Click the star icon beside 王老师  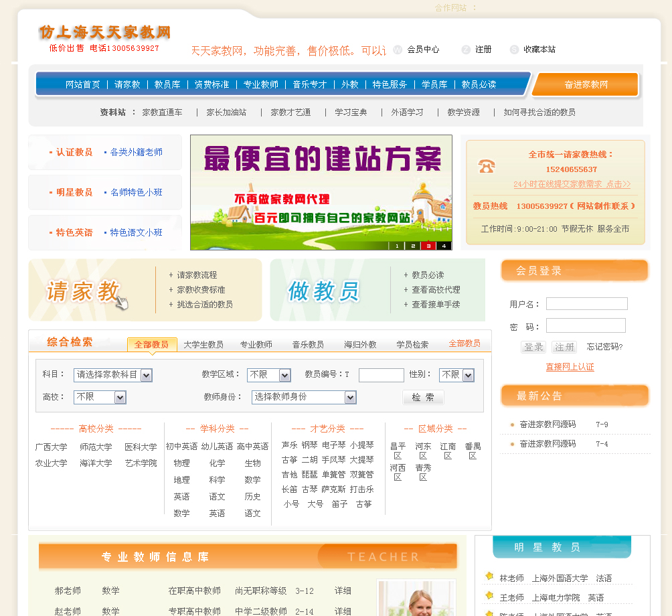point(489,597)
